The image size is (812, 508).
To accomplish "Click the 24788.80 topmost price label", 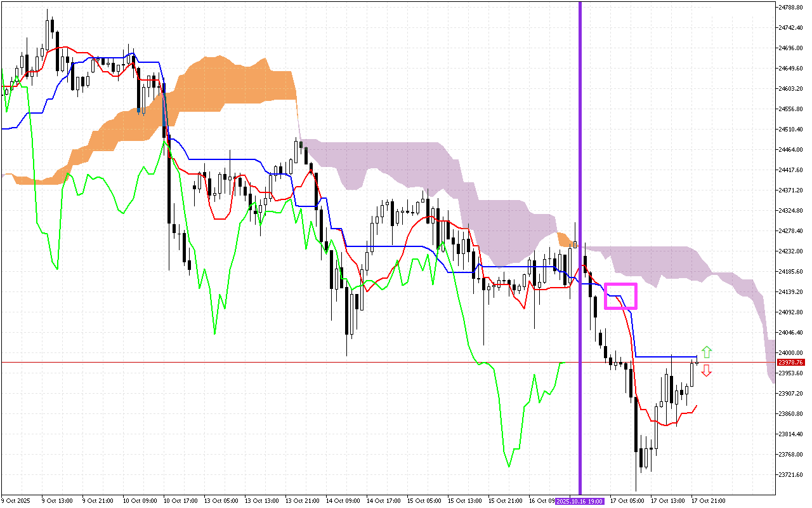I will tap(790, 6).
